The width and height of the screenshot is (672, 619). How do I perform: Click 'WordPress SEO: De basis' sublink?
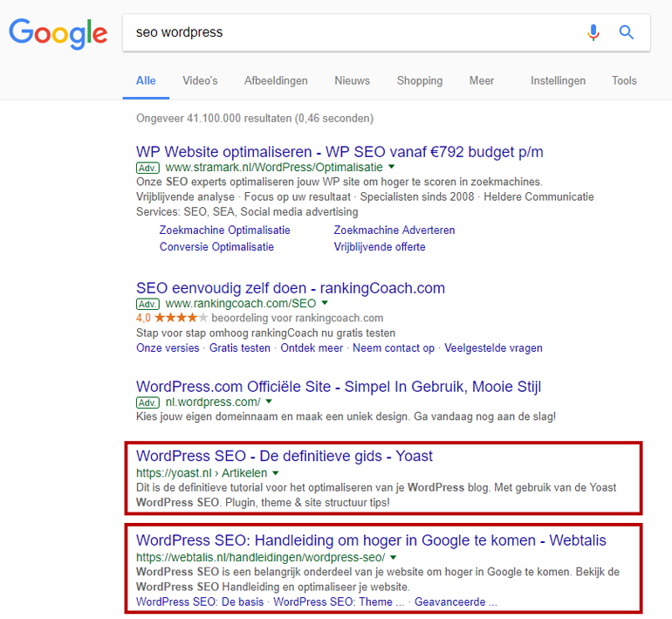(x=200, y=602)
